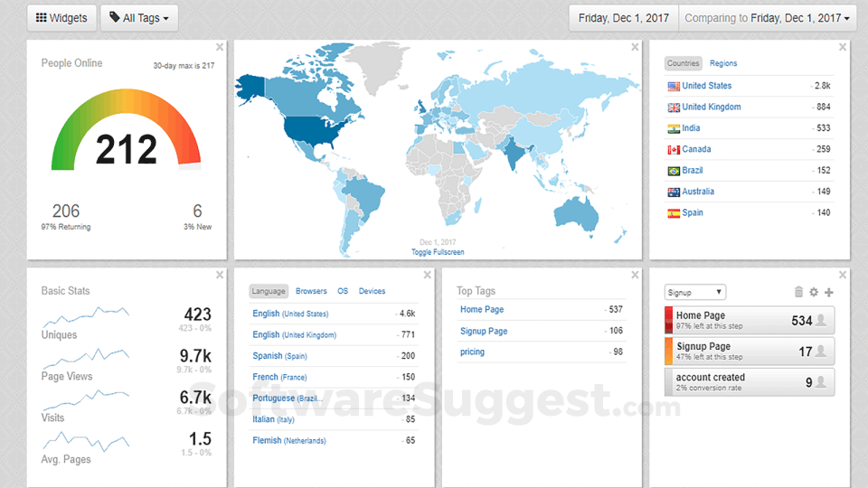Image resolution: width=868 pixels, height=488 pixels.
Task: Open the Comparing to date dropdown
Action: 768,18
